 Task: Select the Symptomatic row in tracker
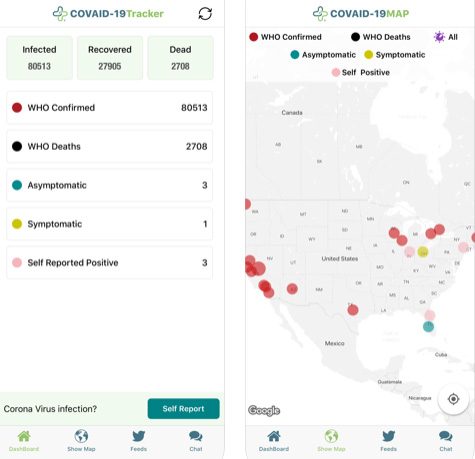(110, 224)
